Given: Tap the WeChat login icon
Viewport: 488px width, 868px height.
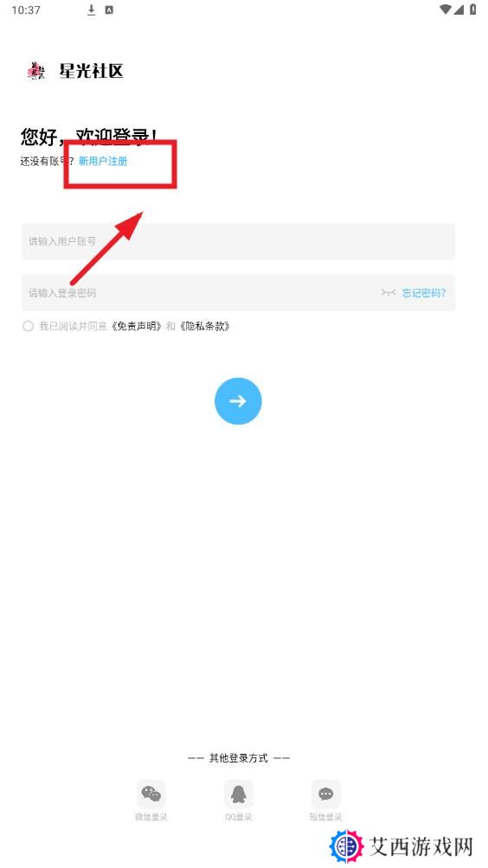Looking at the screenshot, I should tap(151, 794).
